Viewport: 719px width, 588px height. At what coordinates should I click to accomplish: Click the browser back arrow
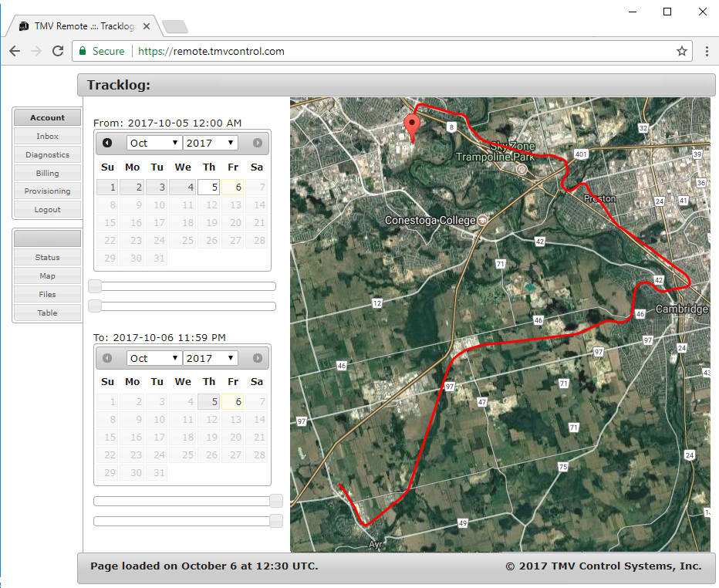click(15, 51)
